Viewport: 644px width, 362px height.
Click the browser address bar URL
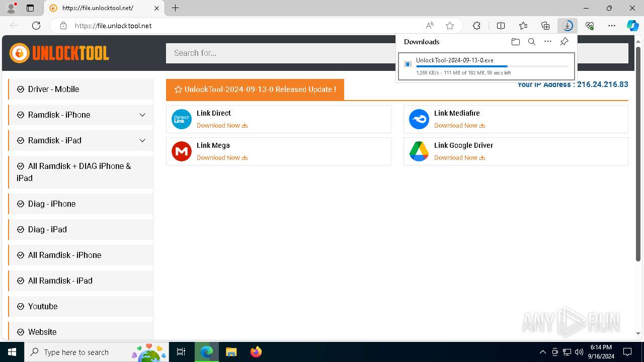coord(113,26)
